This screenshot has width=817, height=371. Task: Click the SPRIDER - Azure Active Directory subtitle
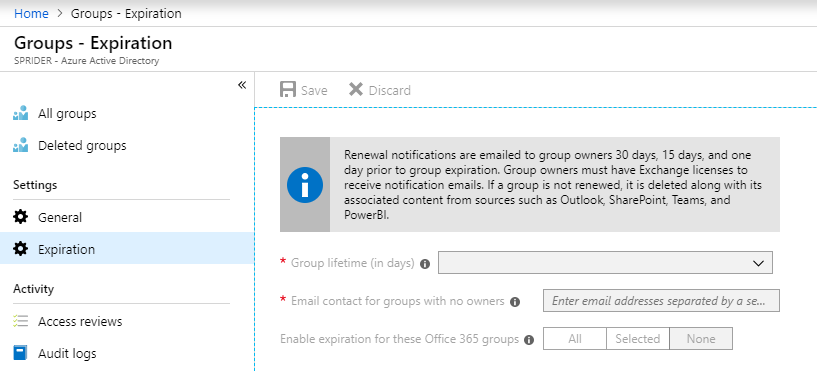[86, 61]
